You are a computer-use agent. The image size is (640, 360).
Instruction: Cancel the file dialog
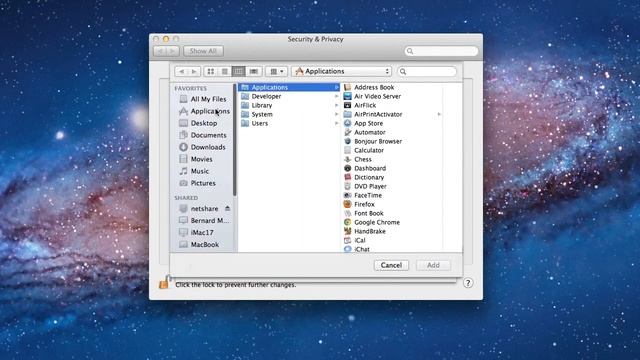(391, 265)
